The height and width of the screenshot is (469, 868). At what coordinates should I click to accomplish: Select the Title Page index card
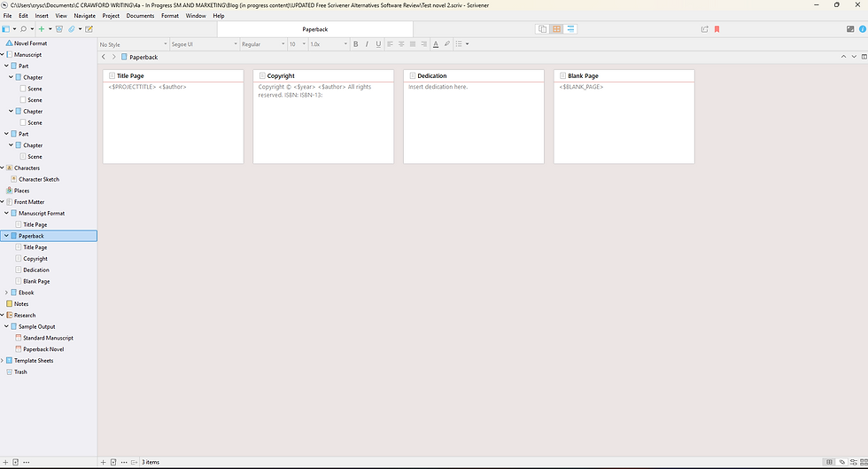coord(174,116)
